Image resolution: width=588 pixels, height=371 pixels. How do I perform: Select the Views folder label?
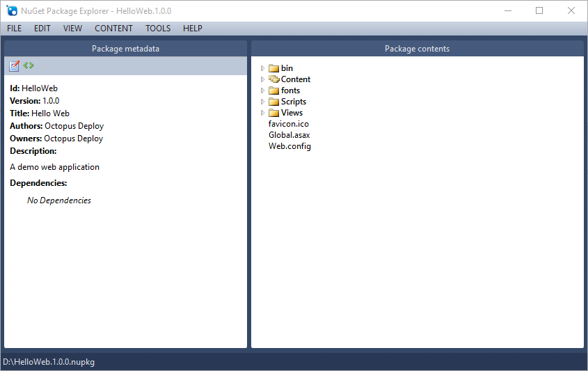tap(292, 113)
